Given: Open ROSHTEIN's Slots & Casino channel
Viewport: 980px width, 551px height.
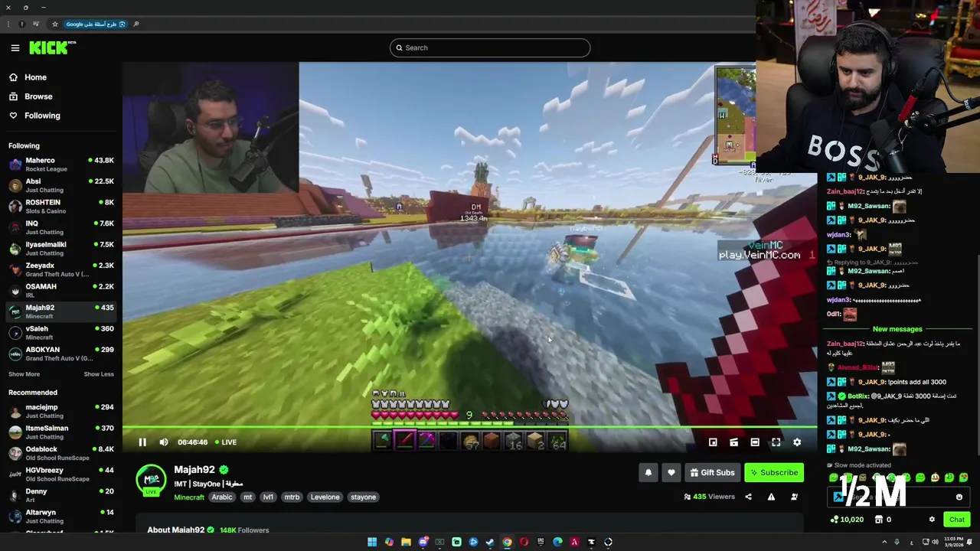Looking at the screenshot, I should click(x=61, y=207).
